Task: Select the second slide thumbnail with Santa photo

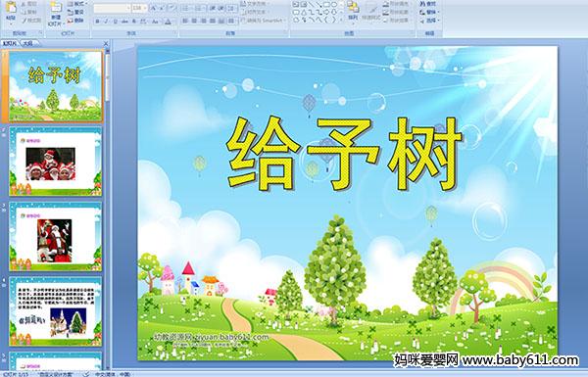Action: (56, 162)
